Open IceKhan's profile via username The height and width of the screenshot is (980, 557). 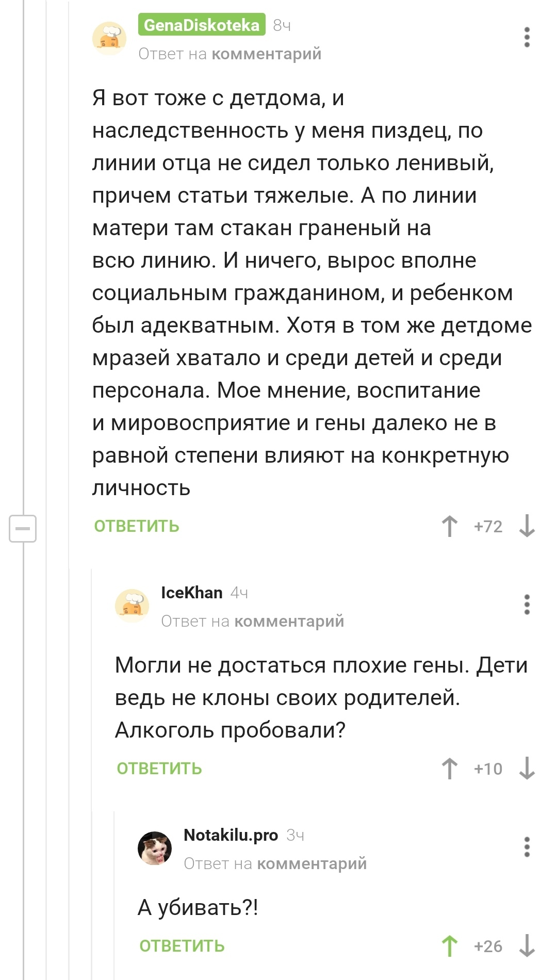[x=191, y=593]
